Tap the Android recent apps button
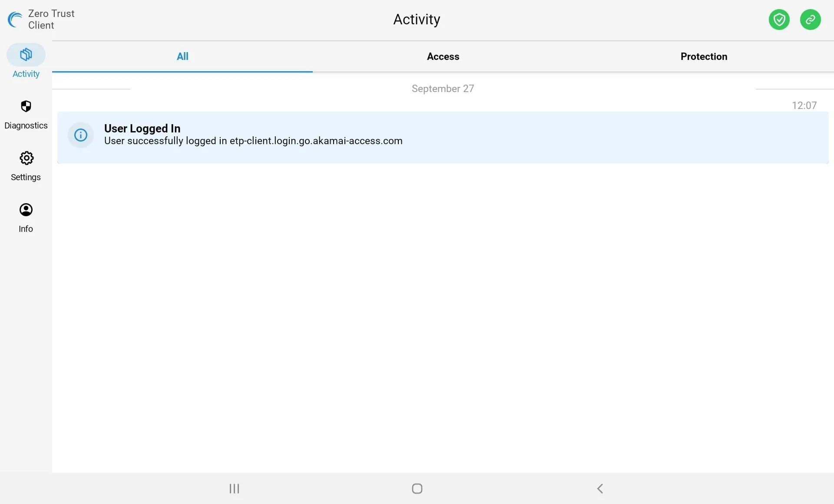This screenshot has width=834, height=504. click(x=234, y=489)
